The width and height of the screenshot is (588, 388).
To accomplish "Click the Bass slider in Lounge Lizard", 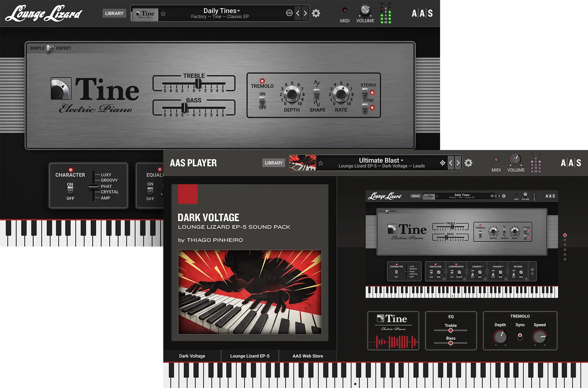I will point(184,108).
